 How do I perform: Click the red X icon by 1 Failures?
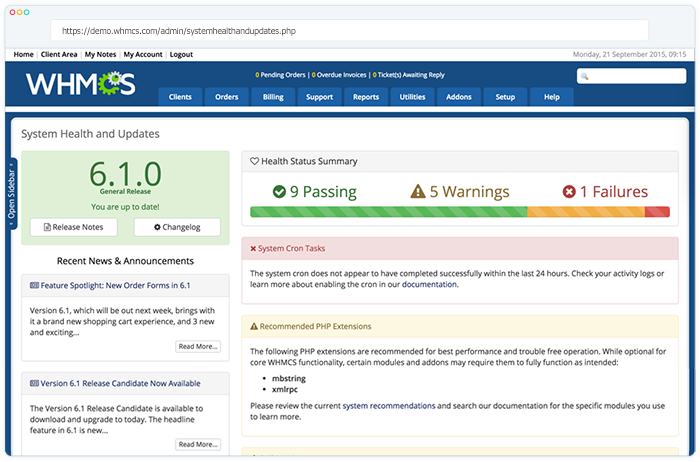569,192
